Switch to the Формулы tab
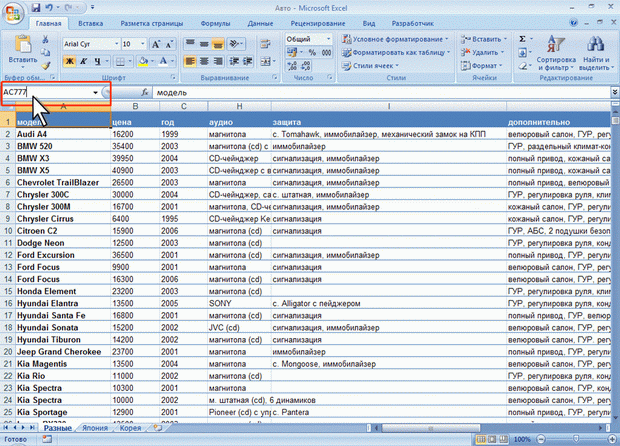Viewport: 620px width, 446px height. pyautogui.click(x=215, y=23)
